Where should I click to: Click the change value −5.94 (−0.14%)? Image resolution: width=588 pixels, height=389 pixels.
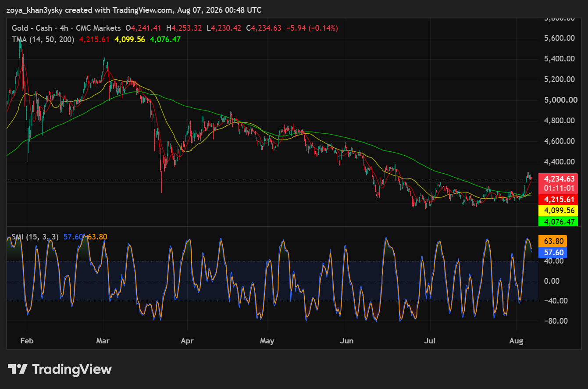[x=312, y=28]
